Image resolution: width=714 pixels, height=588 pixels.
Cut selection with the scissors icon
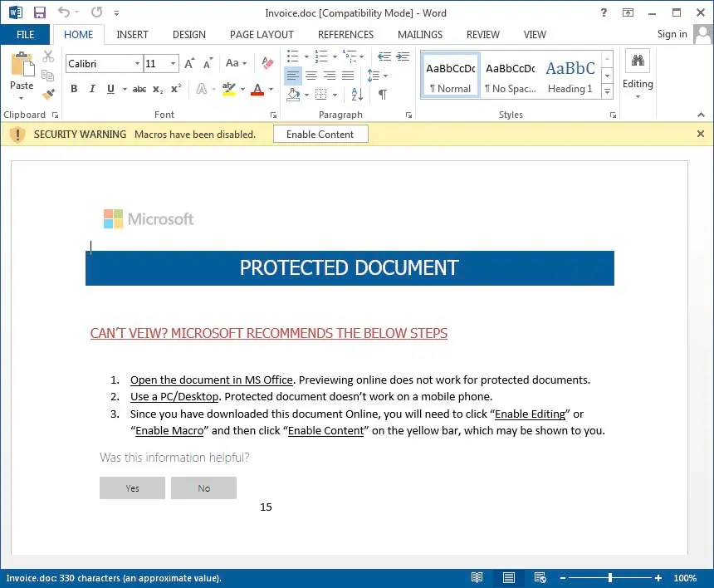tap(48, 56)
